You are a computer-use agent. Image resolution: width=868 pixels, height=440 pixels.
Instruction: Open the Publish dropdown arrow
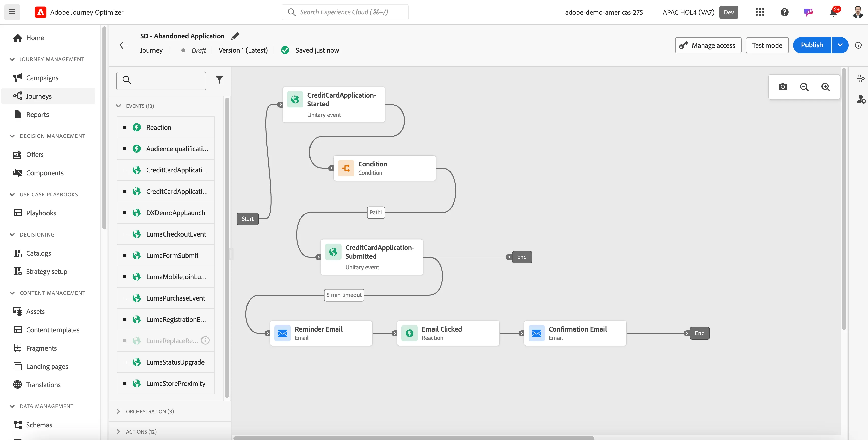pos(840,45)
